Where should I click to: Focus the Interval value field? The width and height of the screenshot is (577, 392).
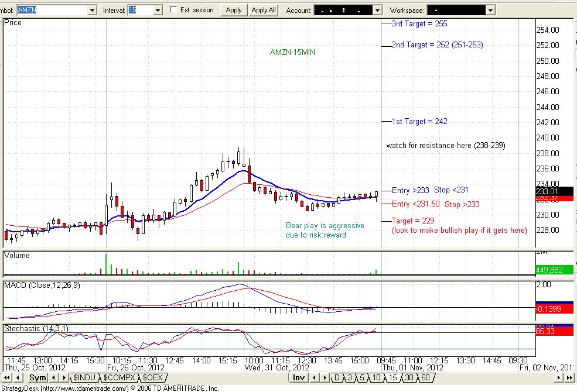(140, 11)
